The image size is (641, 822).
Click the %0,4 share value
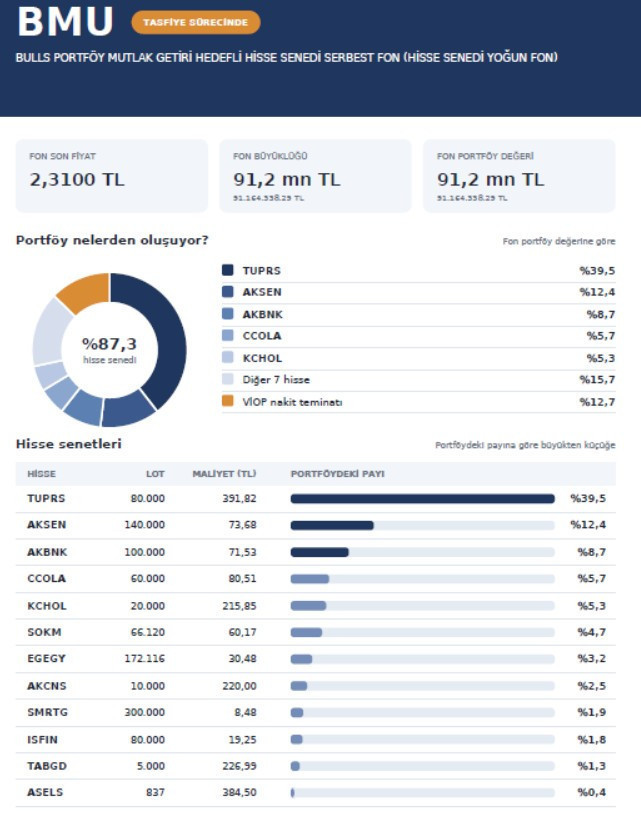[592, 793]
